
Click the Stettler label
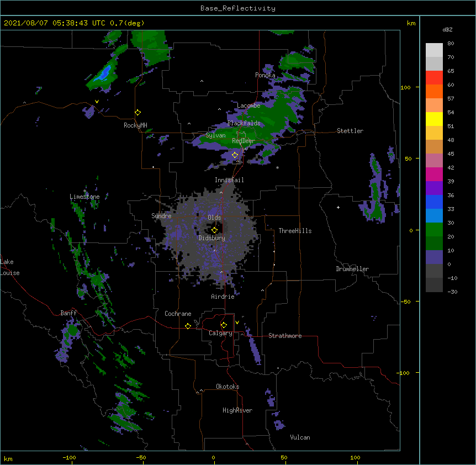point(350,131)
